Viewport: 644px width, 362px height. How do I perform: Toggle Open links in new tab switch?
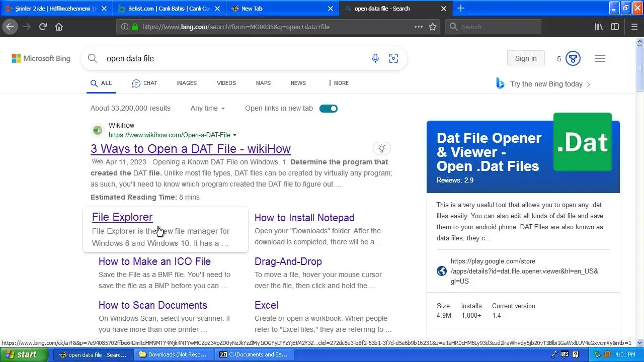tap(329, 109)
